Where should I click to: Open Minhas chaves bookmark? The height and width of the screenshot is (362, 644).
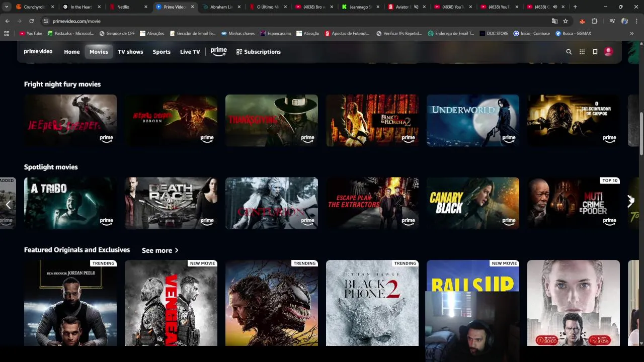237,33
